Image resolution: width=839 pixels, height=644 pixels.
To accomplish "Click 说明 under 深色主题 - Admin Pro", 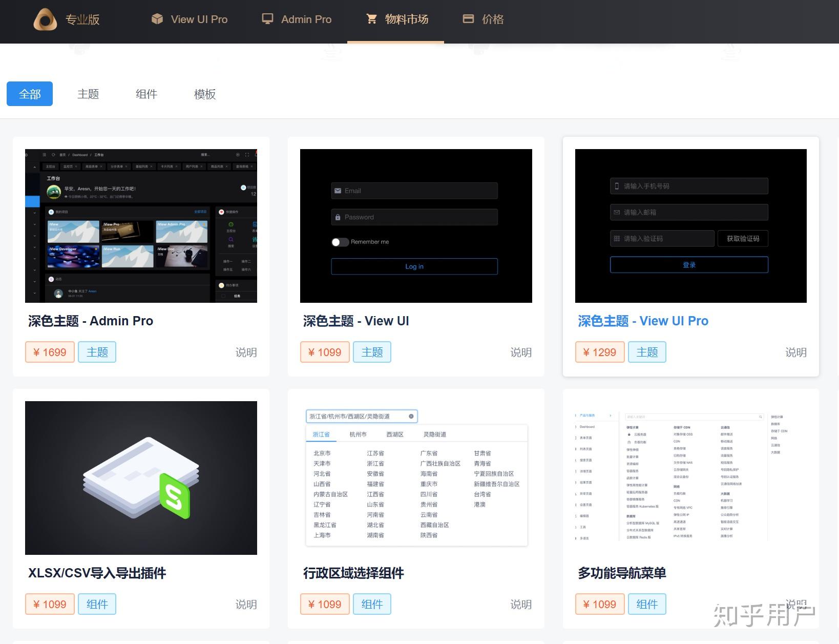I will 246,352.
